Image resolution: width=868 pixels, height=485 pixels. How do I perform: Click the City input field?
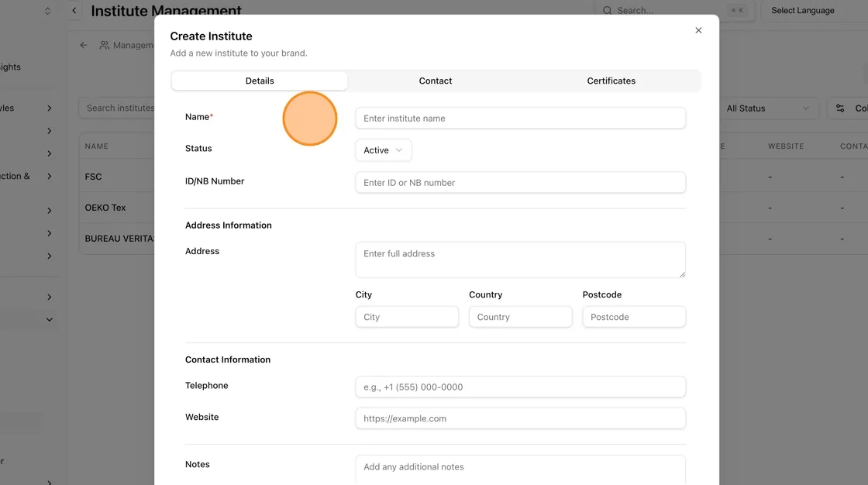pyautogui.click(x=407, y=317)
